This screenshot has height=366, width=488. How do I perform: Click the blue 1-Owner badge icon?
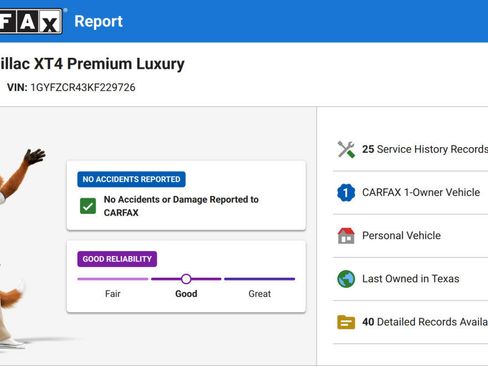(x=346, y=192)
